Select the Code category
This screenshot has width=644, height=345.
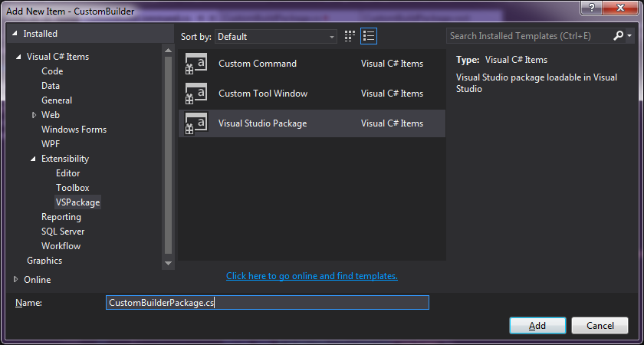coord(52,71)
